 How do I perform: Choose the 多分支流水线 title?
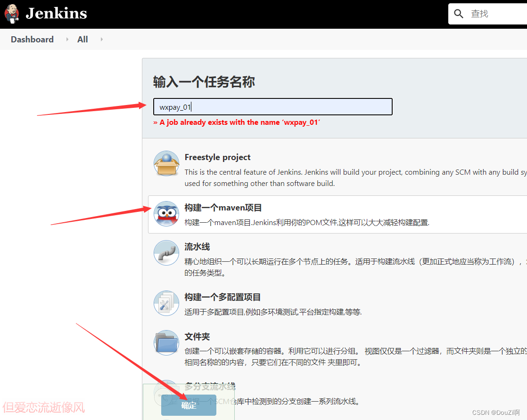(x=210, y=387)
